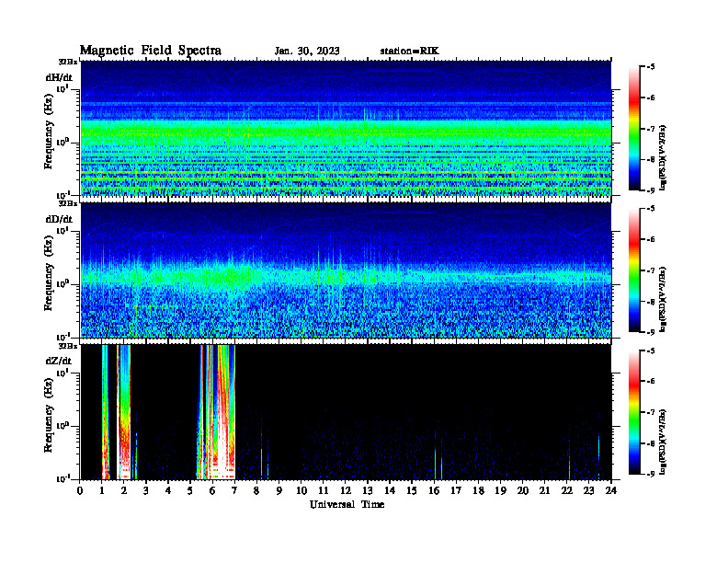
Task: Click the "22" tick on the time axis
Action: pyautogui.click(x=567, y=490)
